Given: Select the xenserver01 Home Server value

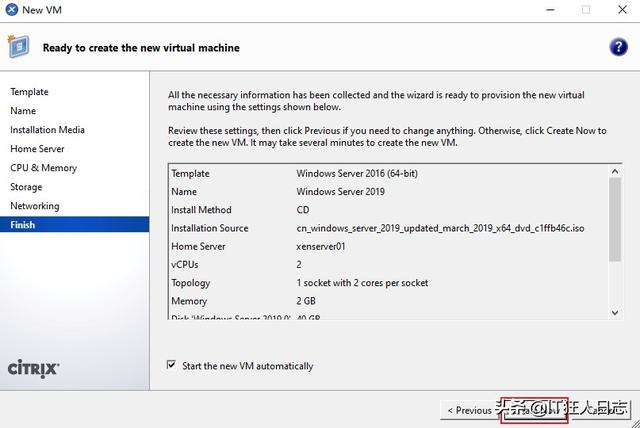Looking at the screenshot, I should click(321, 246).
